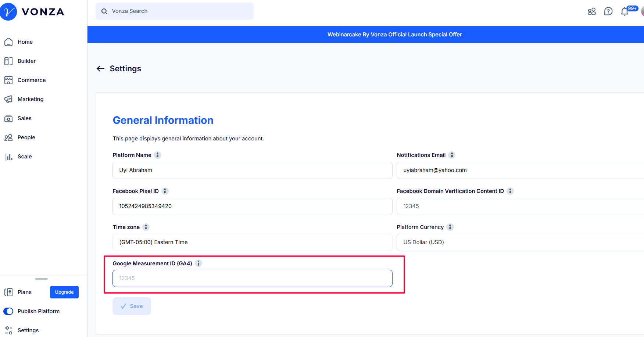Show info for Platform Name
This screenshot has height=337, width=644.
(157, 155)
